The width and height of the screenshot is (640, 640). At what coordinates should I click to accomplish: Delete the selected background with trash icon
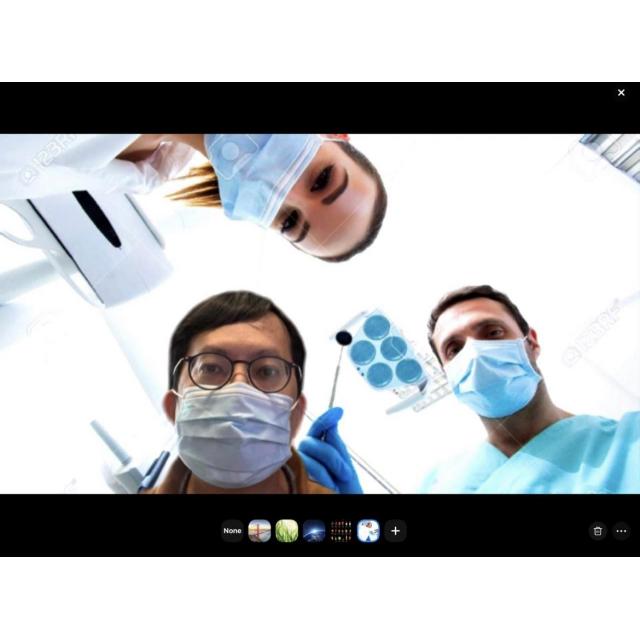(598, 531)
